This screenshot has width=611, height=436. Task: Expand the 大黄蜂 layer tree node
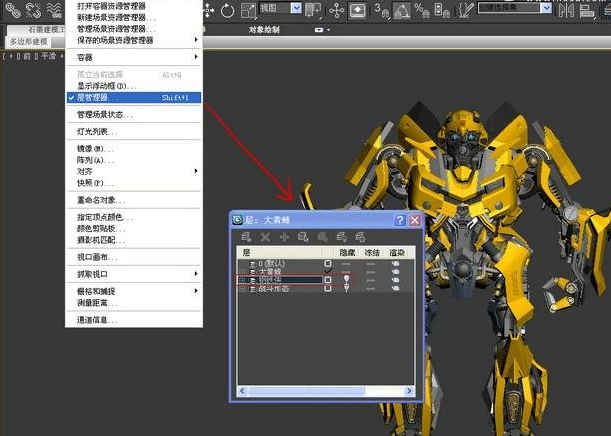[x=242, y=272]
